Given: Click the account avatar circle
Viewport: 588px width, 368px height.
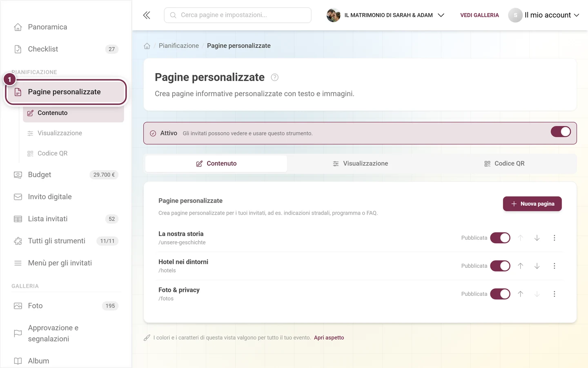Looking at the screenshot, I should [x=515, y=15].
